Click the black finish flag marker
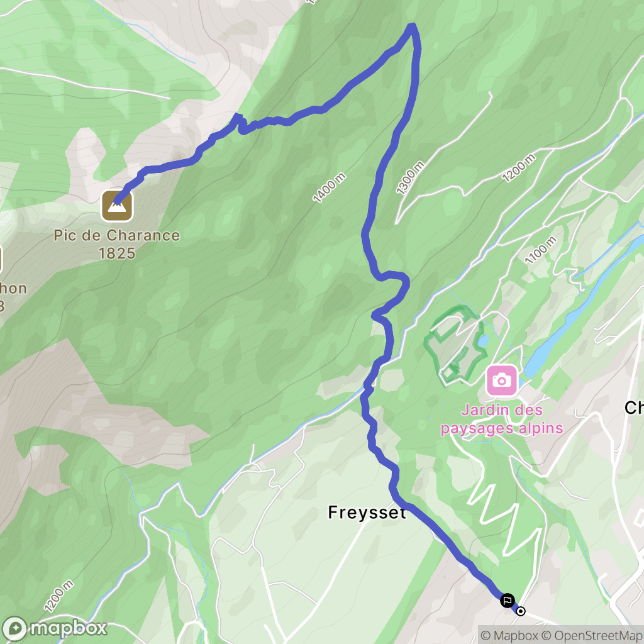This screenshot has height=644, width=644. click(508, 601)
